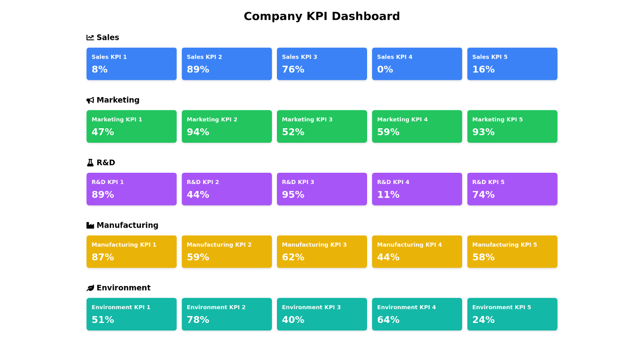Select the Manufacturing KPI 1 card
Screen dimensions: 644x338
pyautogui.click(x=131, y=252)
